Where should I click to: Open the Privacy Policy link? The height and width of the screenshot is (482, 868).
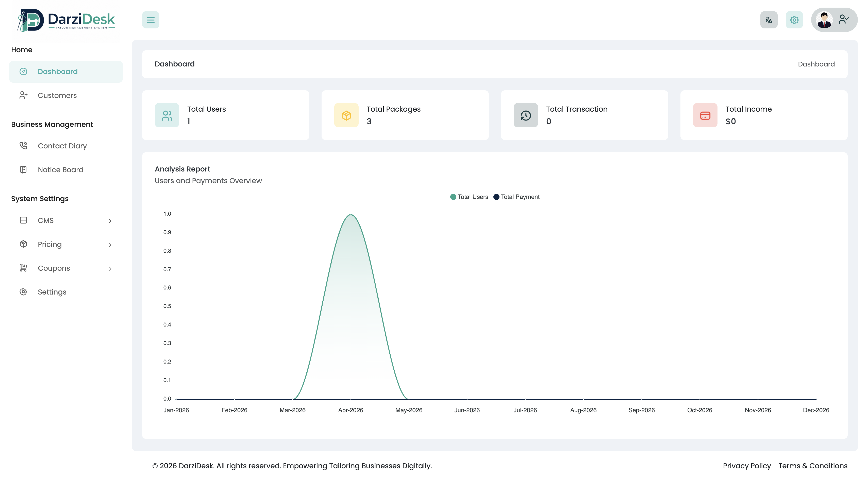click(x=747, y=466)
